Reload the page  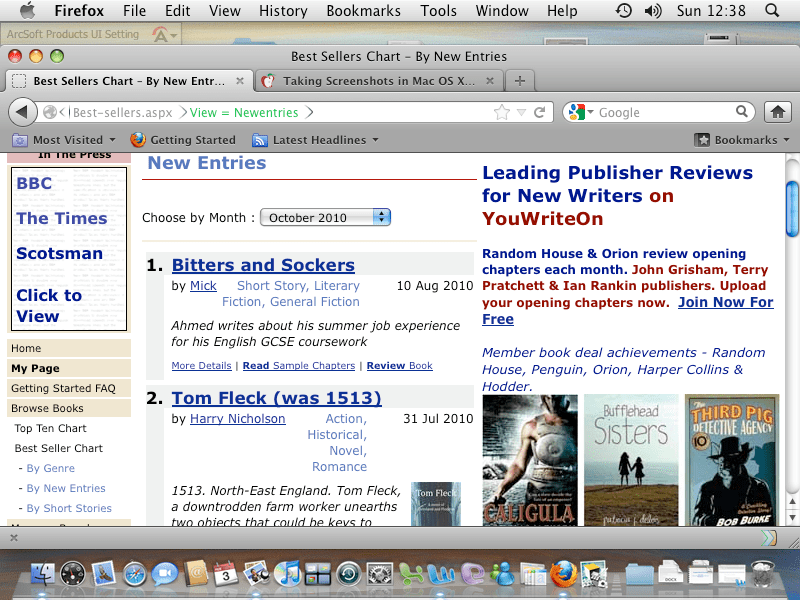(x=539, y=112)
